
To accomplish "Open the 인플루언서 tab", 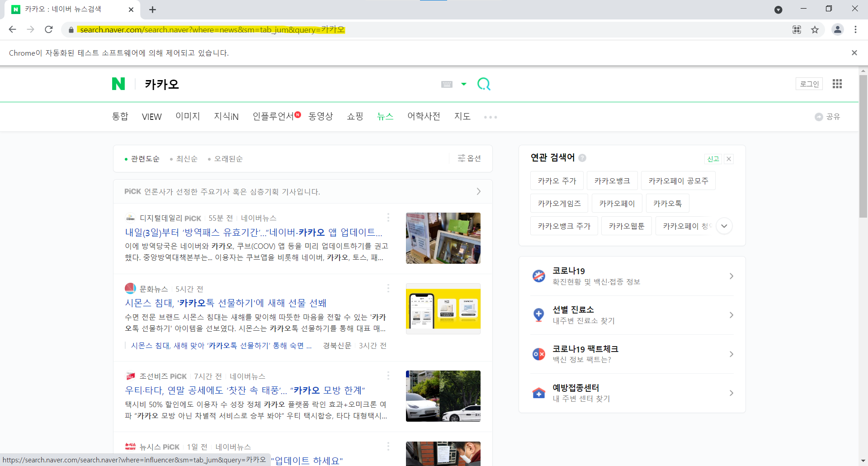I will (273, 116).
